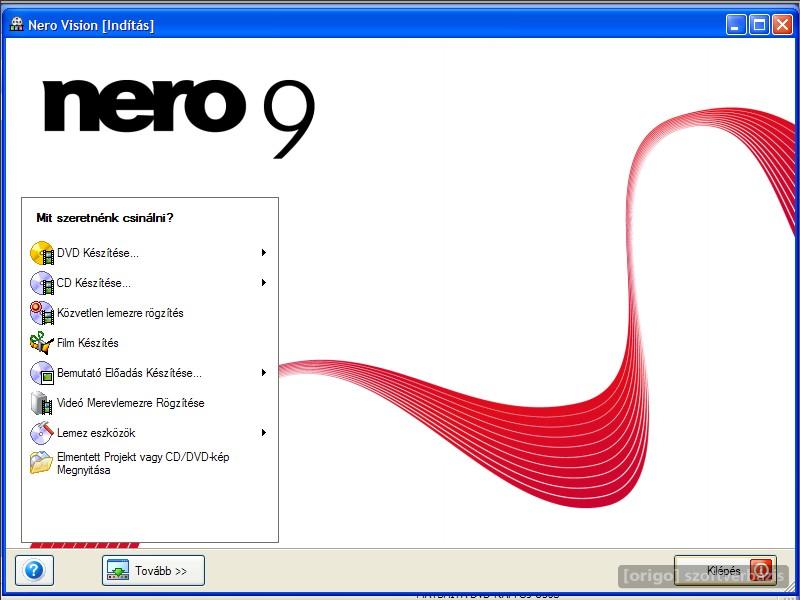The height and width of the screenshot is (600, 800).
Task: Expand the DVD Készítése submenu arrow
Action: click(264, 253)
